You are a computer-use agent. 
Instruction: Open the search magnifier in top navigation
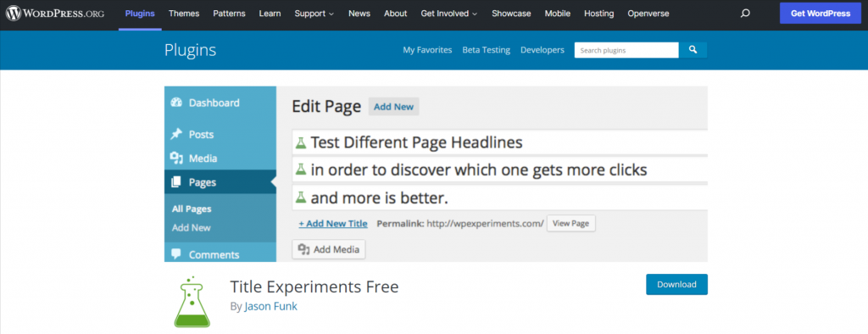click(x=745, y=14)
